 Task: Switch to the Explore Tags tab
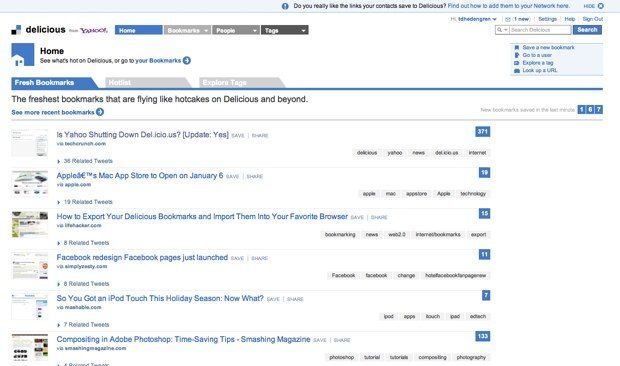pos(241,83)
